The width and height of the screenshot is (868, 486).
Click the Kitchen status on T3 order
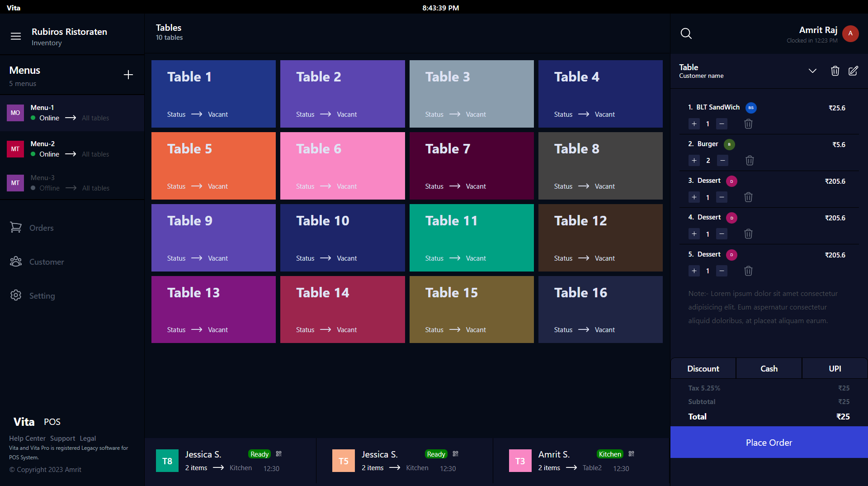click(x=610, y=454)
